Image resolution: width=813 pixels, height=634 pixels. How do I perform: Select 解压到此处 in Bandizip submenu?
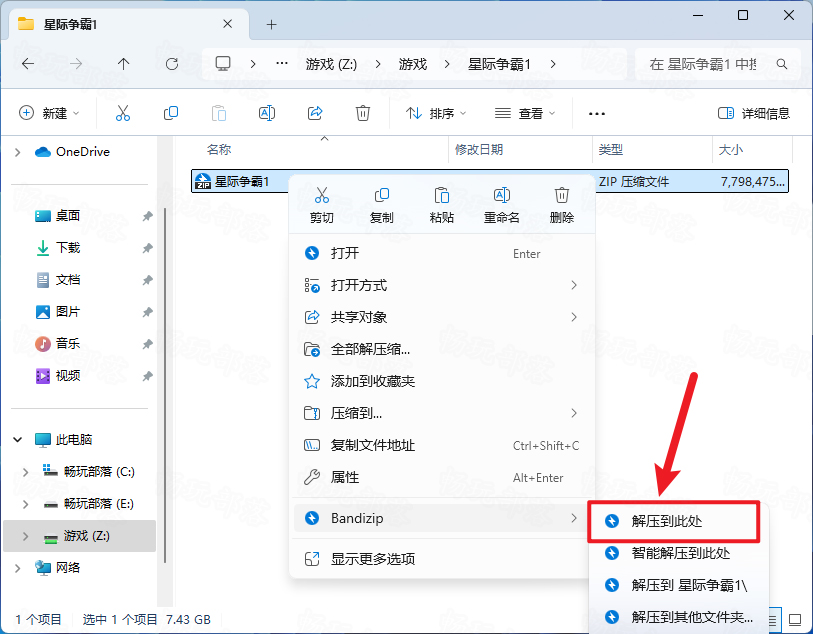(x=674, y=522)
